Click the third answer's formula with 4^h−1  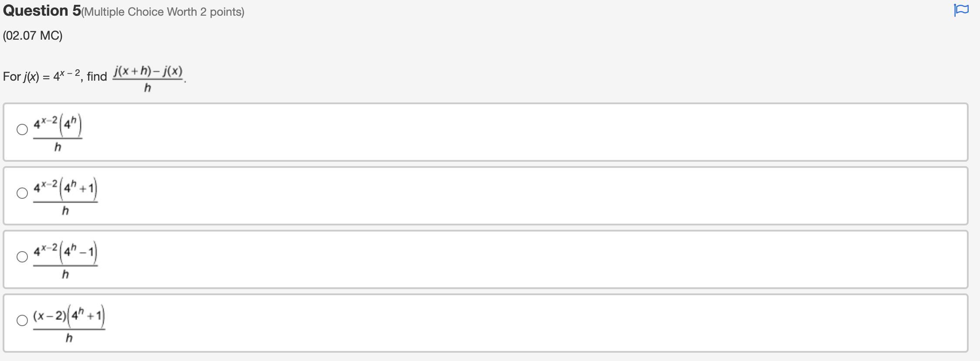tap(65, 260)
